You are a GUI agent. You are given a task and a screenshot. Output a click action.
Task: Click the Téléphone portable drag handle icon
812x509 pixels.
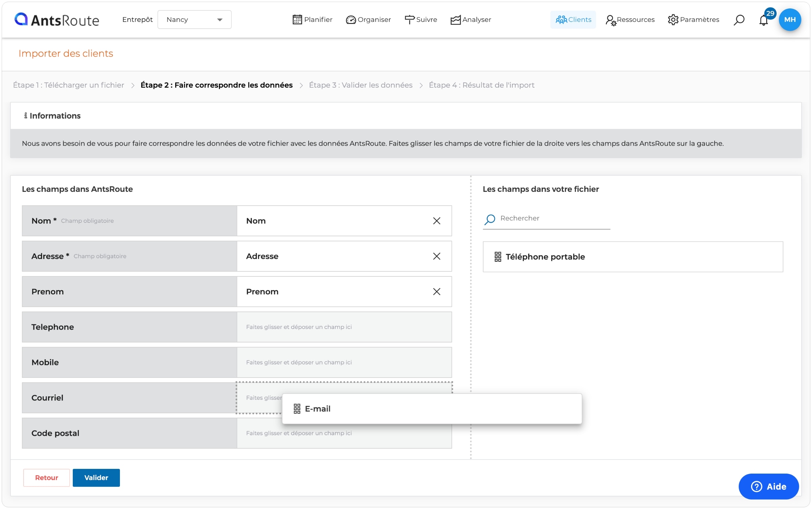point(498,257)
